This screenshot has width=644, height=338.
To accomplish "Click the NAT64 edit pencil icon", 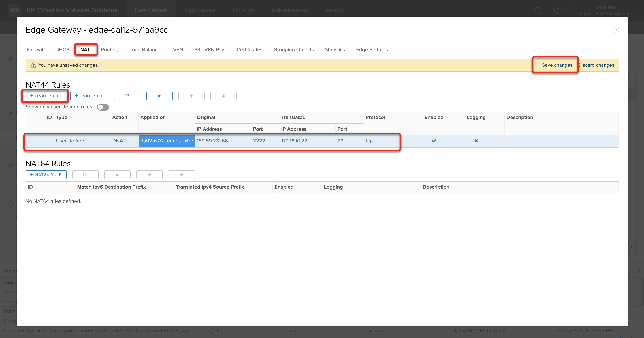I will click(85, 175).
